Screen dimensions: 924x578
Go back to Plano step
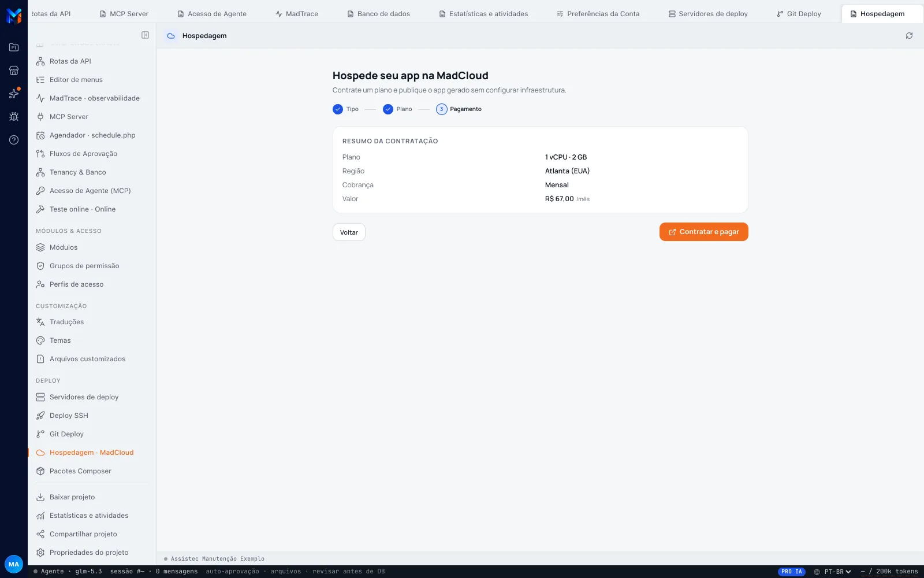[397, 109]
